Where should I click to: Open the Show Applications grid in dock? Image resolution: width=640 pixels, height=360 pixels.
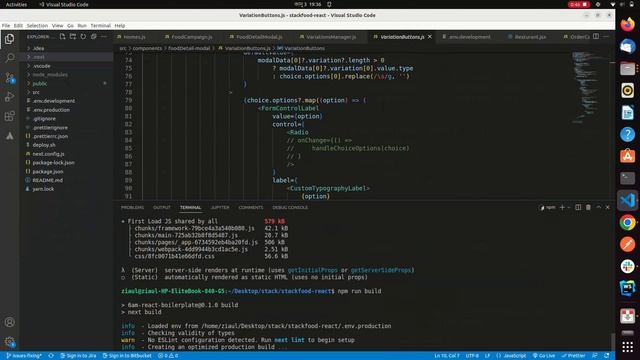(x=627, y=347)
